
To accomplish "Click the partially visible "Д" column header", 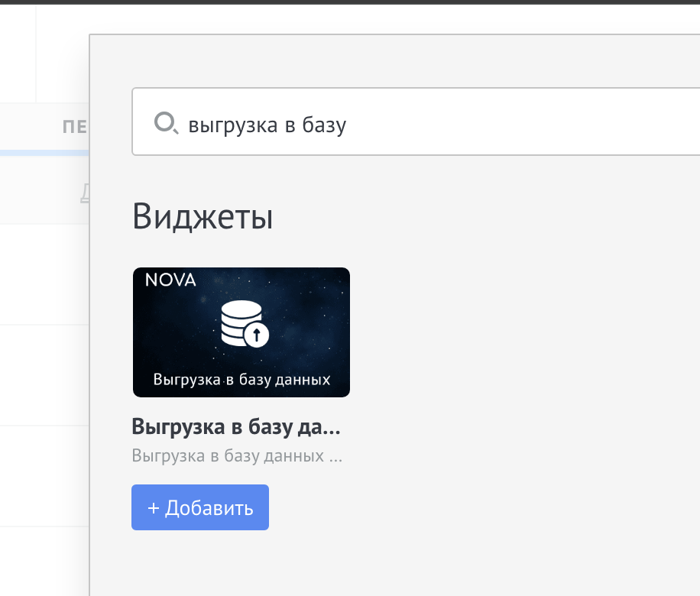I will tap(84, 193).
